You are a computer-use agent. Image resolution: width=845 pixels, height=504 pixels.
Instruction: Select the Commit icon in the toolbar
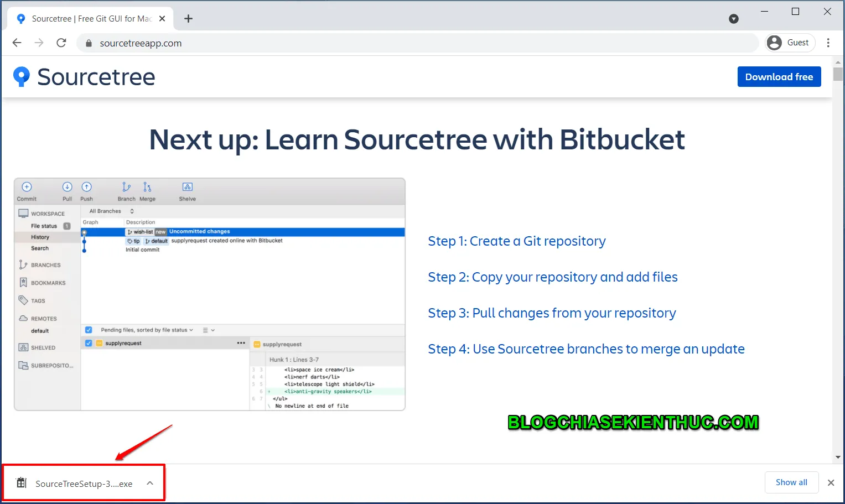click(26, 187)
